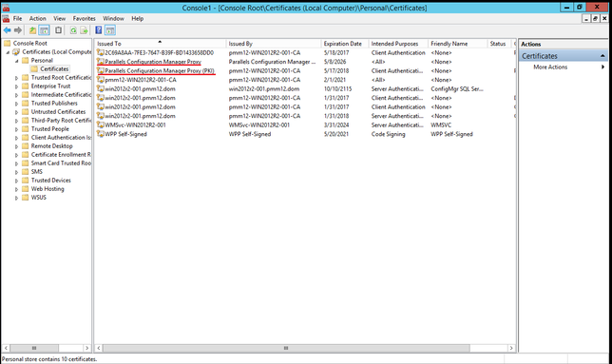This screenshot has width=612, height=364.
Task: Sort by Expiration Date column header
Action: [345, 44]
